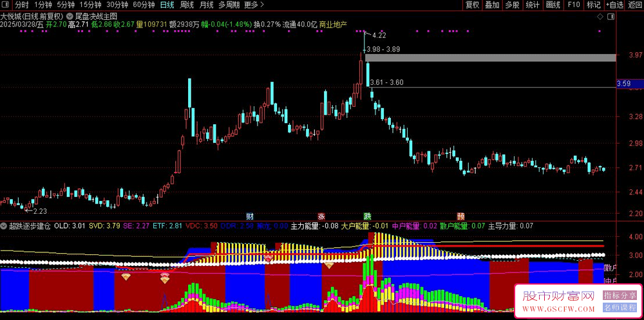644x320 pixels.
Task: Toggle the right side panel icon
Action: point(611,17)
